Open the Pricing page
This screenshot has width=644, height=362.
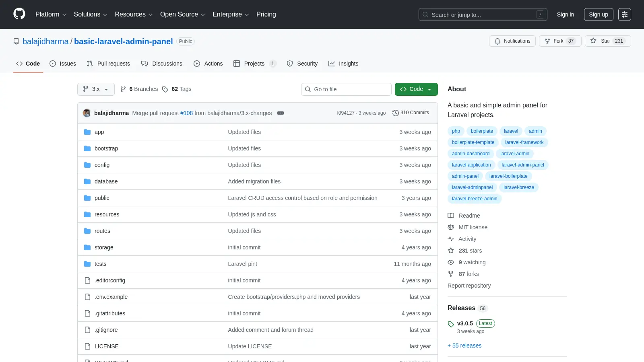(266, 14)
